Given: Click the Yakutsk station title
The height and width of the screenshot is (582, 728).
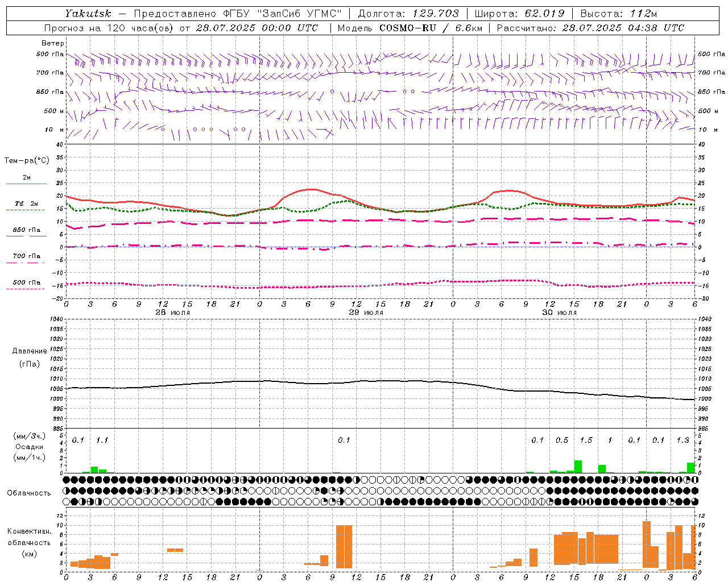Looking at the screenshot, I should [88, 14].
